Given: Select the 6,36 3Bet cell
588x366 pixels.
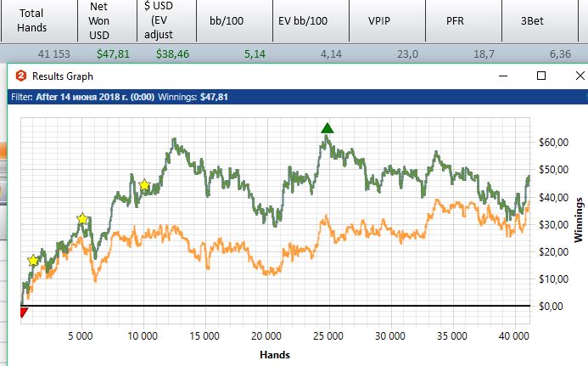Looking at the screenshot, I should [560, 54].
